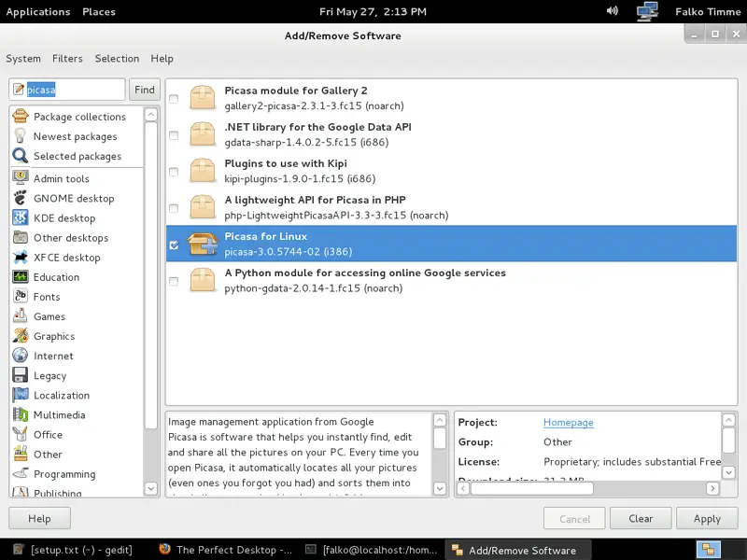Open the Localization flag icon
This screenshot has width=747, height=560.
point(20,395)
